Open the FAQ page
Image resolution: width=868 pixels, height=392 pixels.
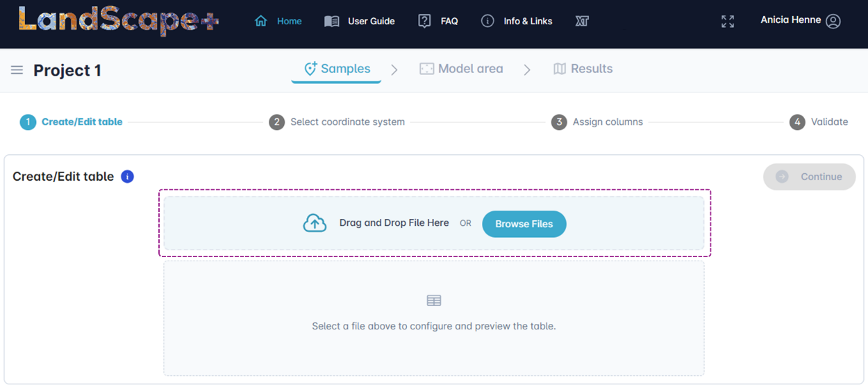(438, 22)
